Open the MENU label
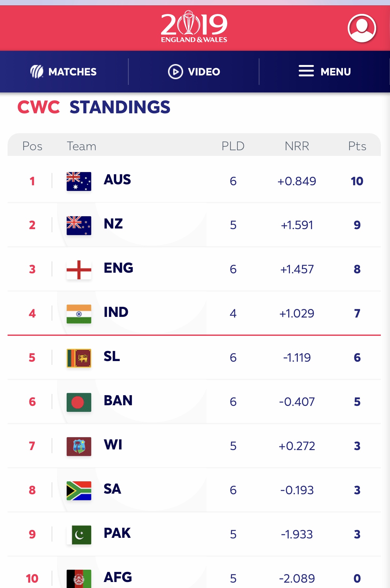 coord(335,72)
